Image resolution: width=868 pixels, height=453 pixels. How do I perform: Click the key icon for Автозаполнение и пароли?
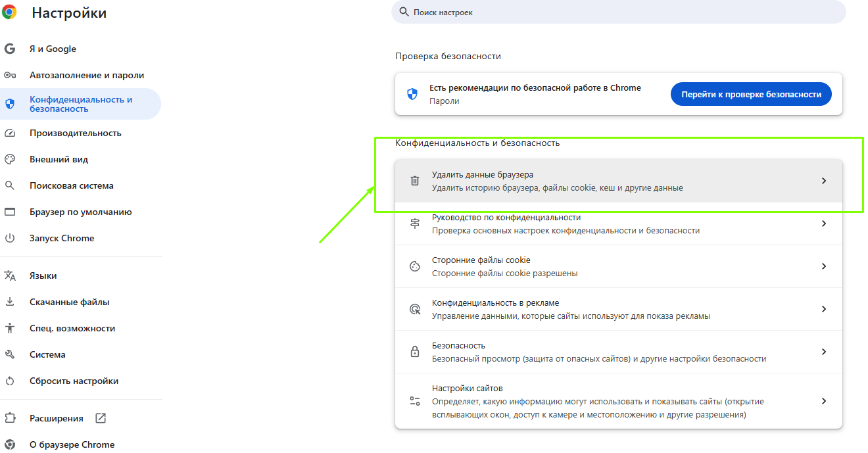pos(9,75)
